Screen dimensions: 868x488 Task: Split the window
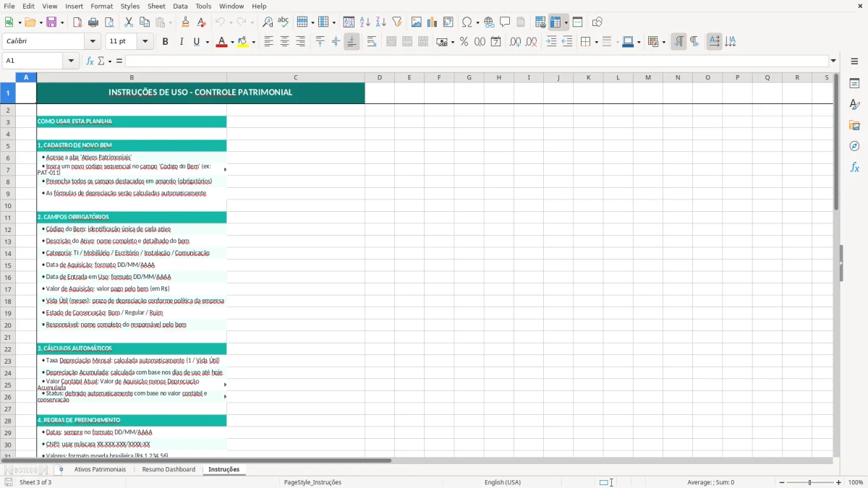578,22
